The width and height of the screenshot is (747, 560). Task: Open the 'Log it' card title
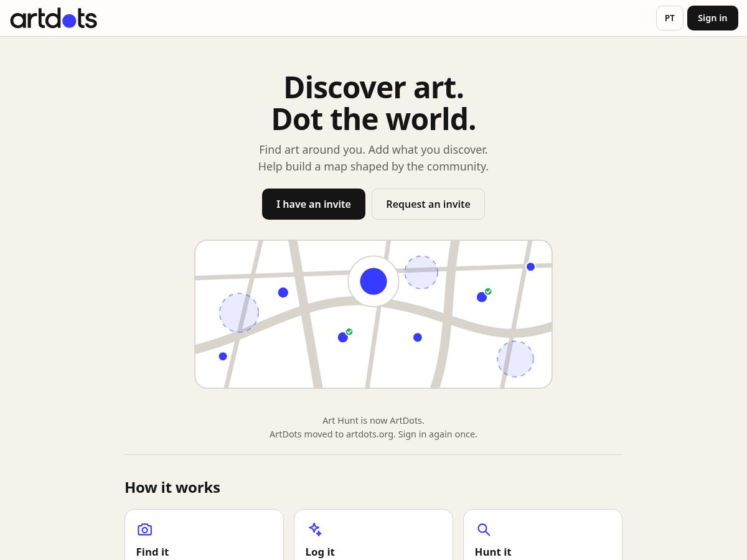point(320,552)
